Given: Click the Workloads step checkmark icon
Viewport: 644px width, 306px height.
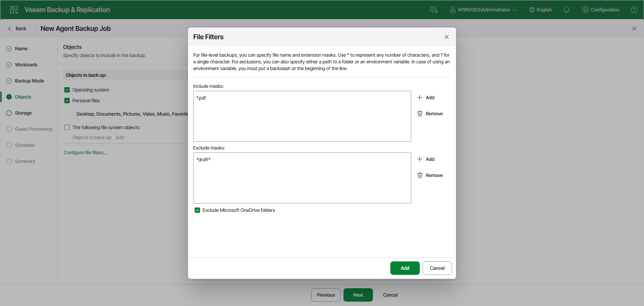Looking at the screenshot, I should tap(9, 65).
